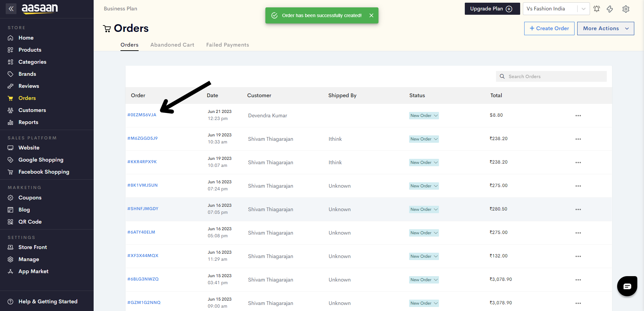This screenshot has height=311, width=644.
Task: Change status dropdown for order #GZM1G2NNQ
Action: (x=424, y=303)
